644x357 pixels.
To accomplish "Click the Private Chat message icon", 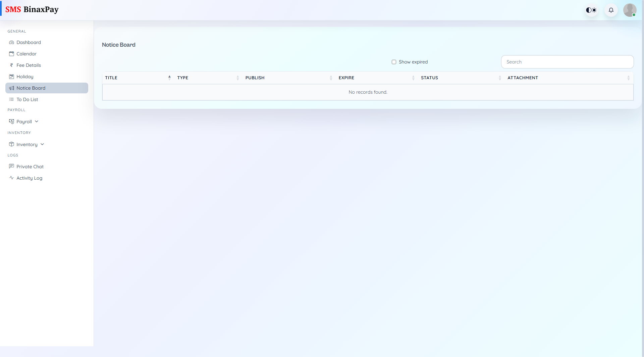I will (x=11, y=166).
